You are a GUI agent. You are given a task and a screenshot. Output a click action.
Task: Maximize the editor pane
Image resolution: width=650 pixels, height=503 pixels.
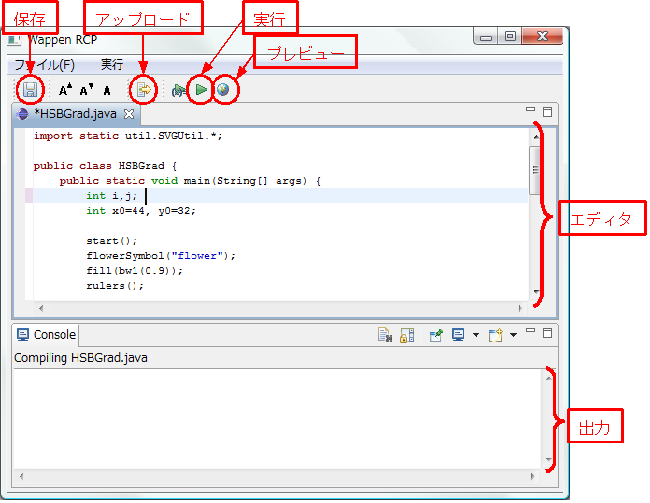547,112
